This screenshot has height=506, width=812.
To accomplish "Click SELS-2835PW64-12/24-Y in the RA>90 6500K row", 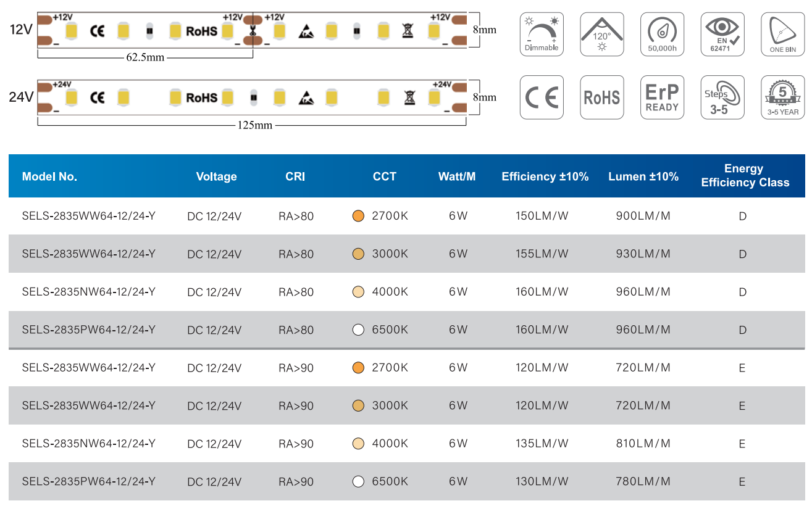I will point(88,481).
